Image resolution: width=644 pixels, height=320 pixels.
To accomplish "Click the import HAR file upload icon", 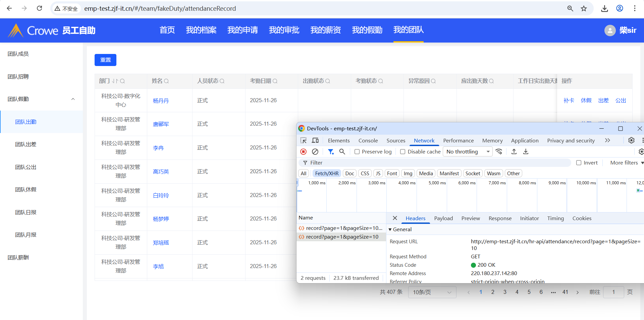I will [x=514, y=152].
